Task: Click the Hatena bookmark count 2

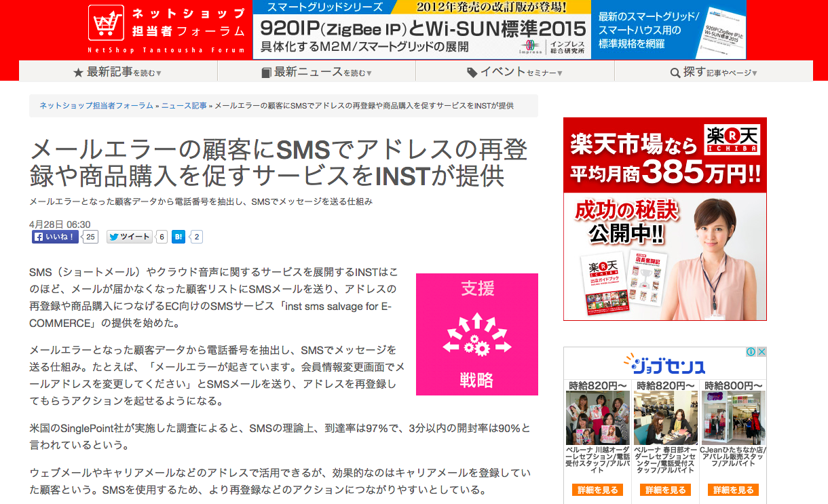Action: pos(196,237)
